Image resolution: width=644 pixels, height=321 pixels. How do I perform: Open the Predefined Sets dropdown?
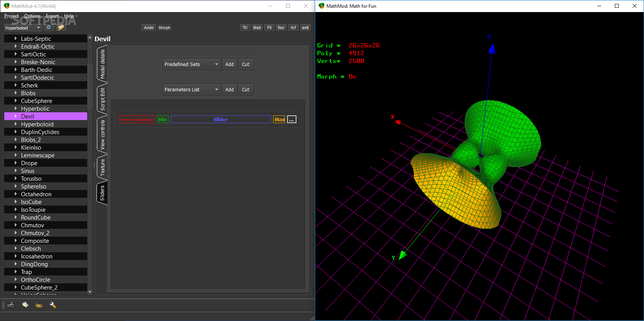pyautogui.click(x=191, y=64)
